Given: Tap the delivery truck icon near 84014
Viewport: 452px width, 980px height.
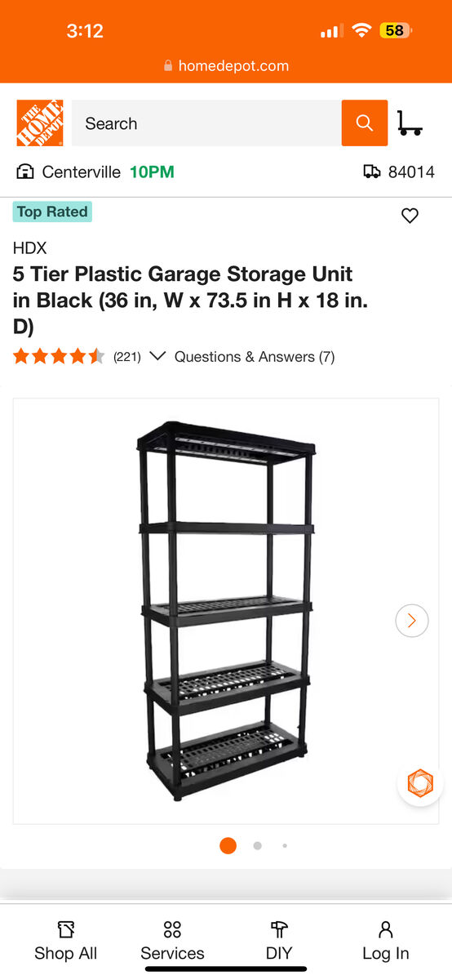Looking at the screenshot, I should [372, 171].
